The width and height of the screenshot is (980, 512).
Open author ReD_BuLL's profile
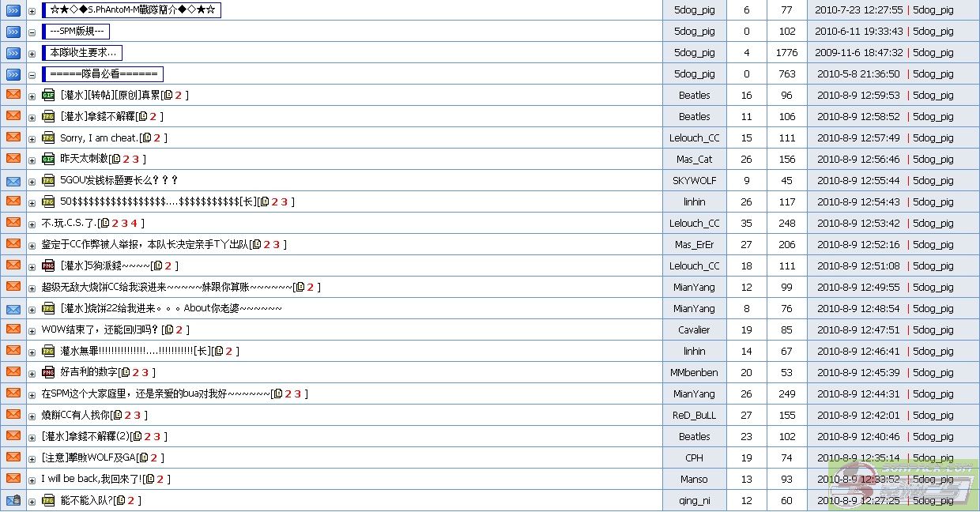coord(694,415)
